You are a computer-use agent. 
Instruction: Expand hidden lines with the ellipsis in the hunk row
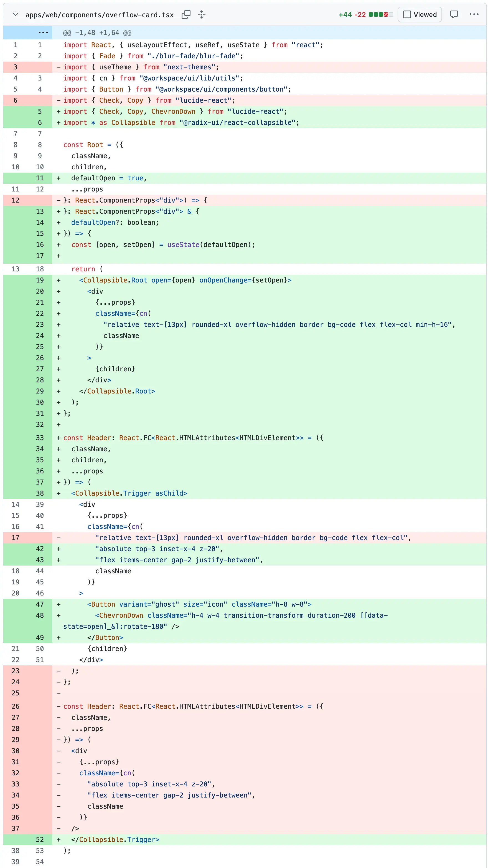point(43,33)
